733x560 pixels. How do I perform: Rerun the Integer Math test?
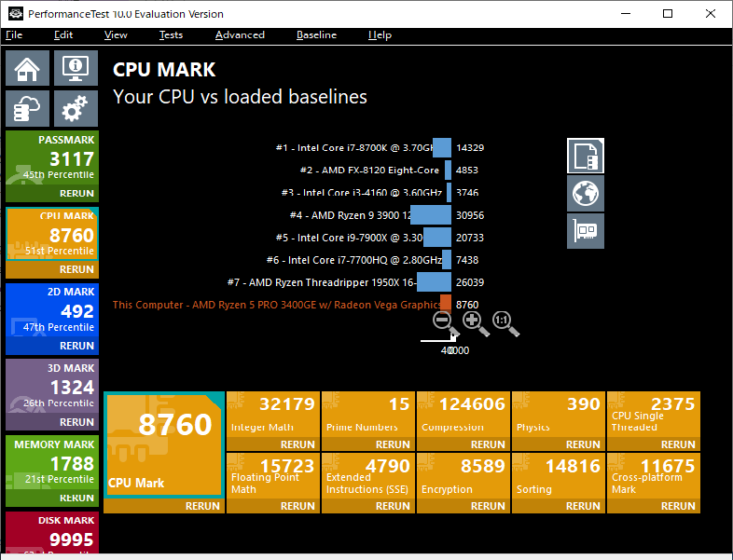pyautogui.click(x=297, y=444)
